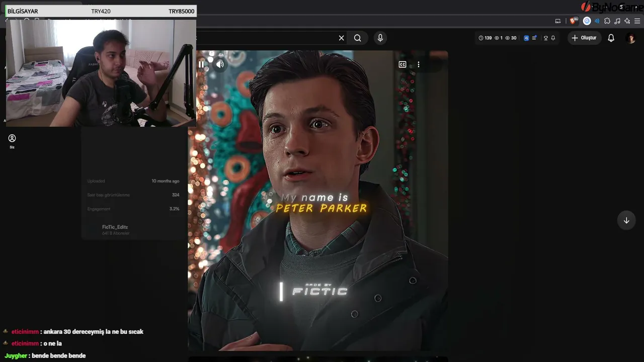Click the streamer webcam overlay
This screenshot has width=644, height=362.
point(101,72)
